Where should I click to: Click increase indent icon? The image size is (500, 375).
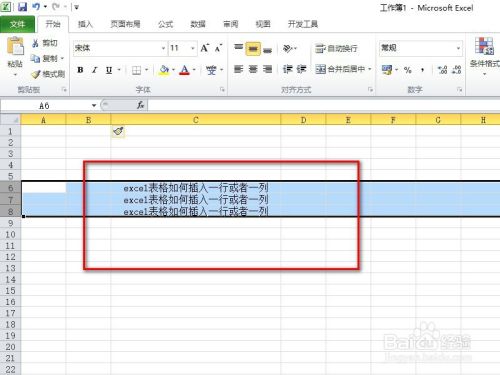coord(301,69)
